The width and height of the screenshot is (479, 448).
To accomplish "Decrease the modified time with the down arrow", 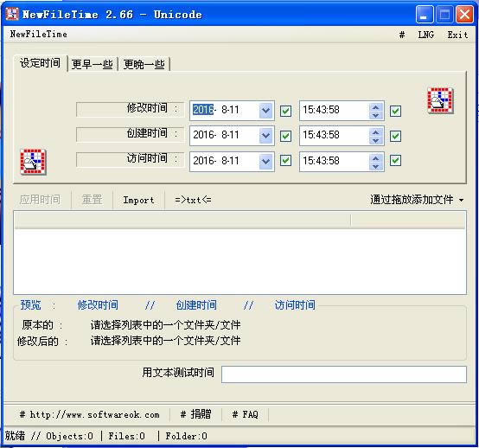I will click(x=376, y=116).
